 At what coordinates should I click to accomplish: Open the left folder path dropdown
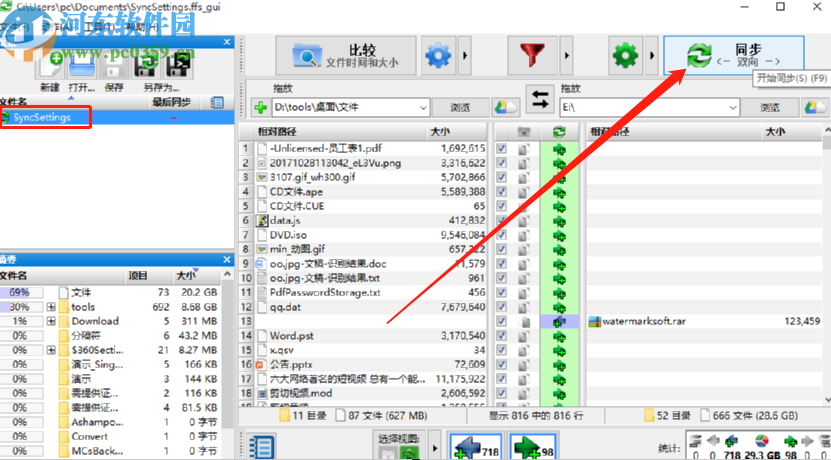click(x=423, y=108)
